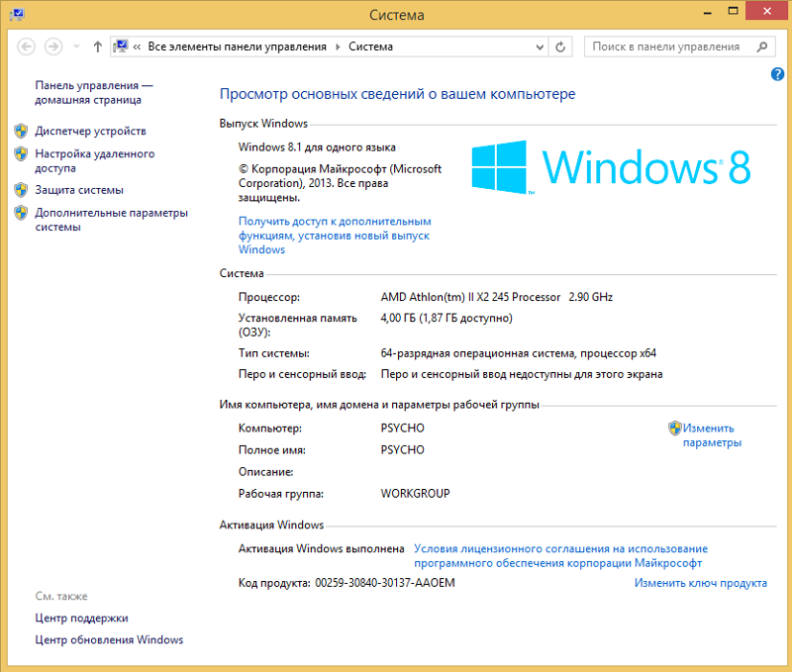
Task: Open Настройка удаленного доступа link
Action: (95, 160)
